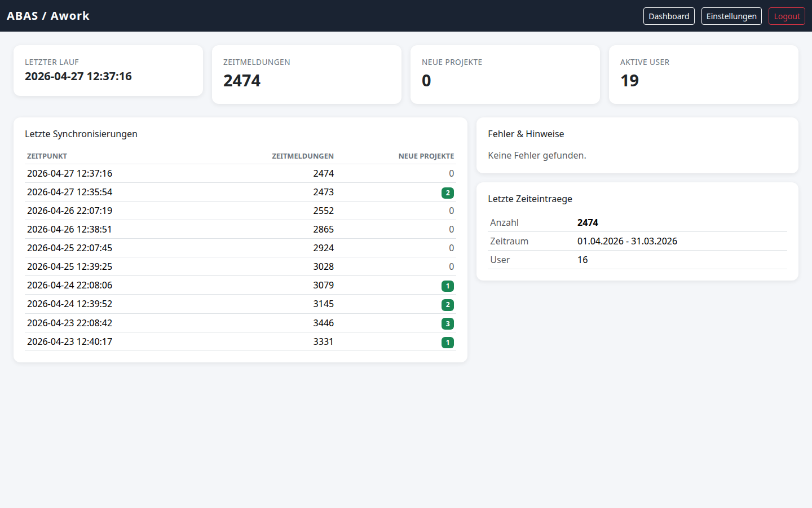Select row 2026-04-24 12:39:52
This screenshot has height=508, width=812.
240,304
